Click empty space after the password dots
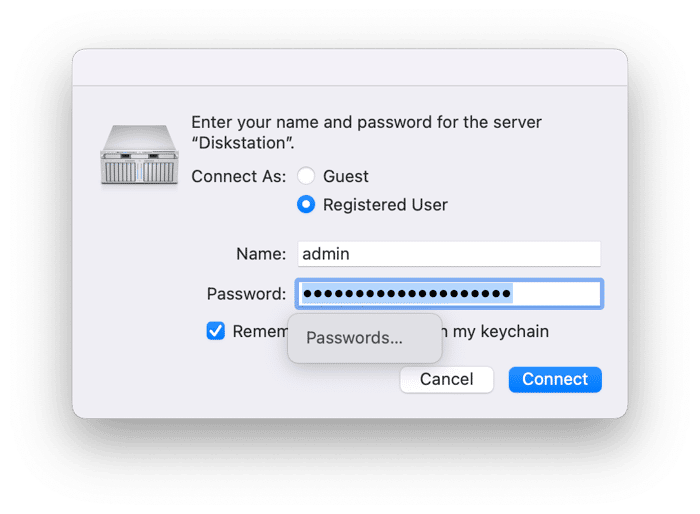Screen dimensions: 700x514 (x=557, y=294)
